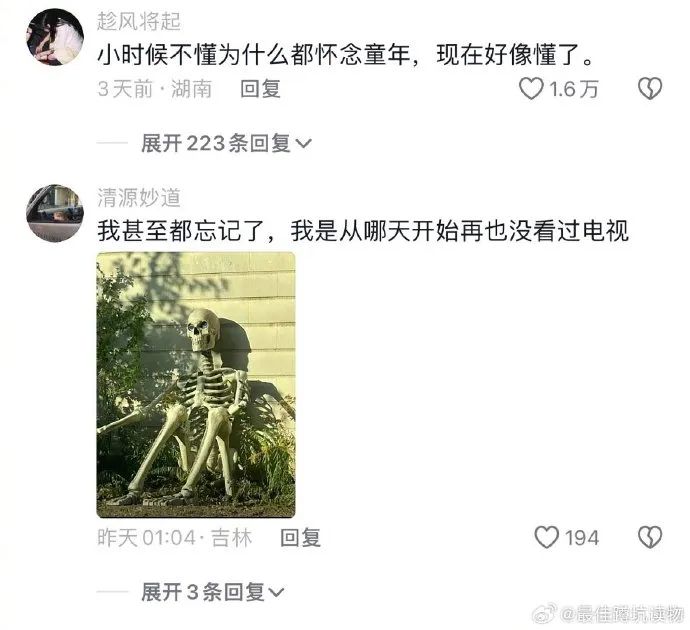Click the 194 like count

click(x=582, y=538)
